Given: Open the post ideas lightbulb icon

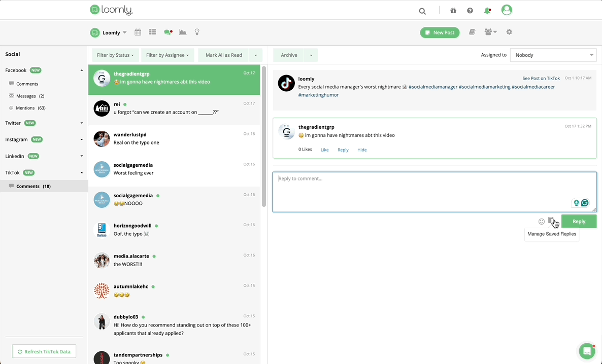Looking at the screenshot, I should pyautogui.click(x=197, y=32).
